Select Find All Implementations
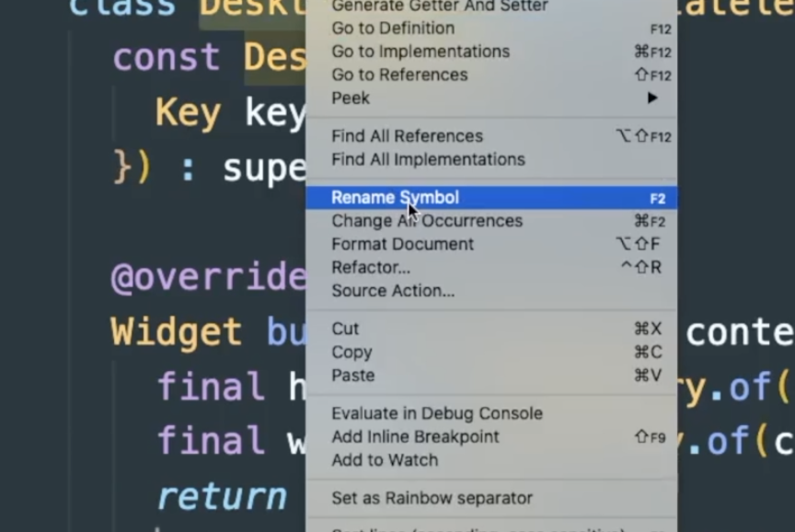The image size is (795, 532). (490, 159)
